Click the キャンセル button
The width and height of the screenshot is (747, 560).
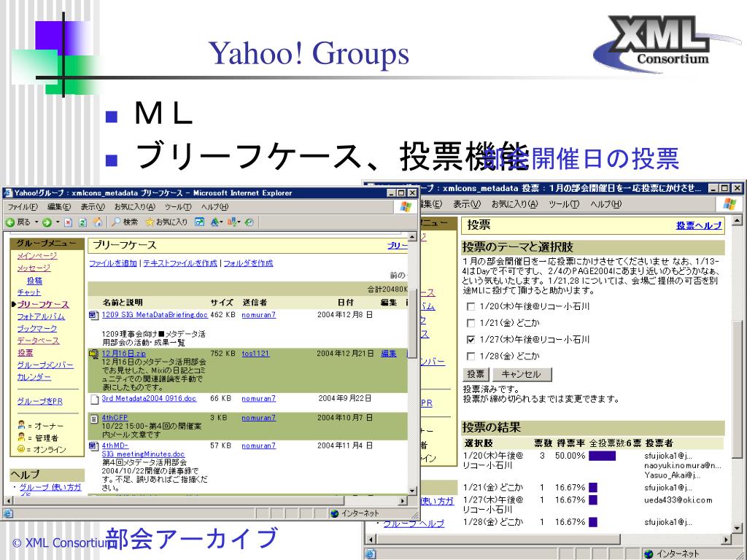pos(521,374)
